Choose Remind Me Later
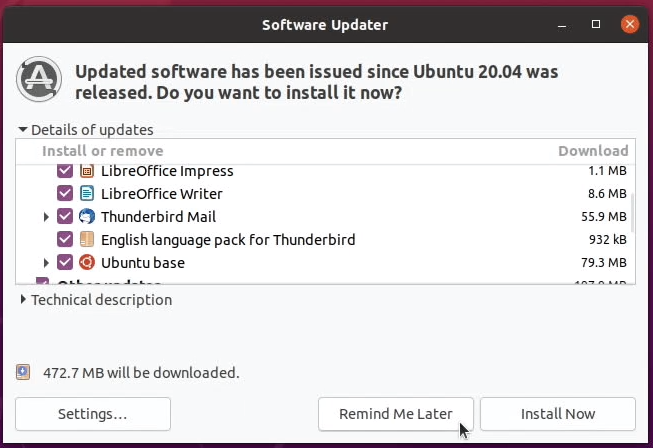The height and width of the screenshot is (448, 653). tap(396, 414)
